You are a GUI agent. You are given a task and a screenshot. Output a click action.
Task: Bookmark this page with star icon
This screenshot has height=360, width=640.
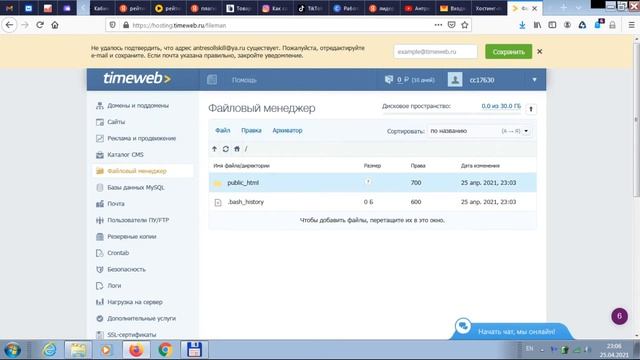pyautogui.click(x=464, y=25)
